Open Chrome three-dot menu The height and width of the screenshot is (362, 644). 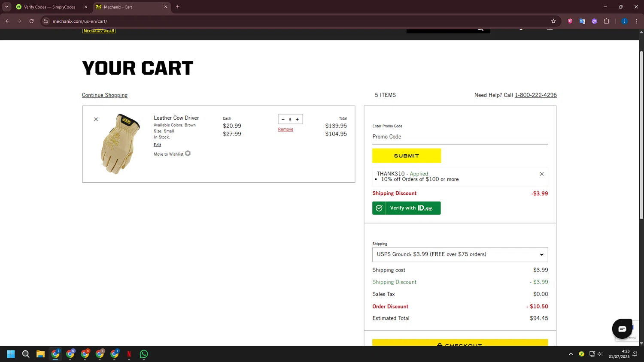tap(637, 21)
